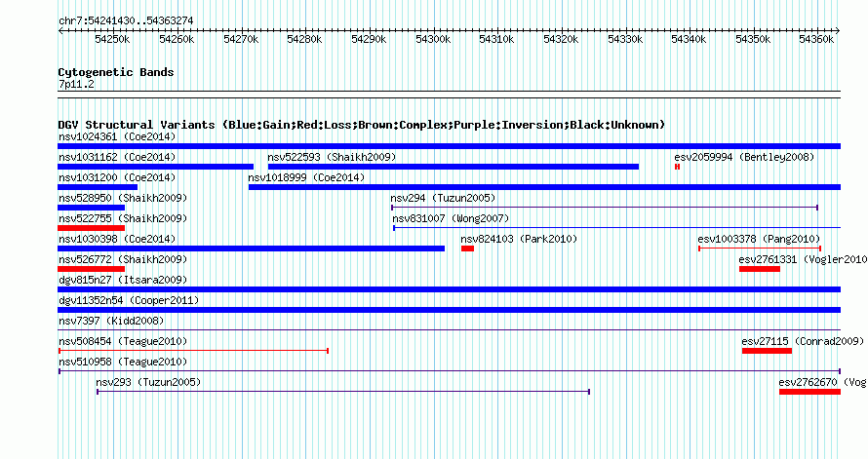
Task: Click the DGV Structural Variants track title
Action: (x=361, y=125)
